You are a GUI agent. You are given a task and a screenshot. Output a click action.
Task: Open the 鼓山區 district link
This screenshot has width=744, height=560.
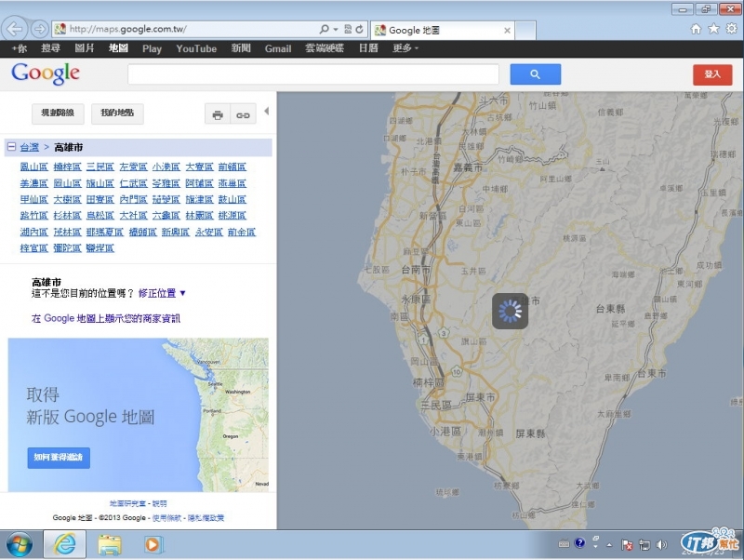pyautogui.click(x=232, y=199)
